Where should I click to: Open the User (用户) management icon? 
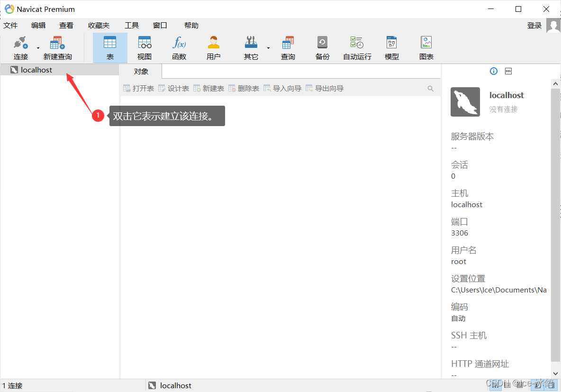pos(213,47)
